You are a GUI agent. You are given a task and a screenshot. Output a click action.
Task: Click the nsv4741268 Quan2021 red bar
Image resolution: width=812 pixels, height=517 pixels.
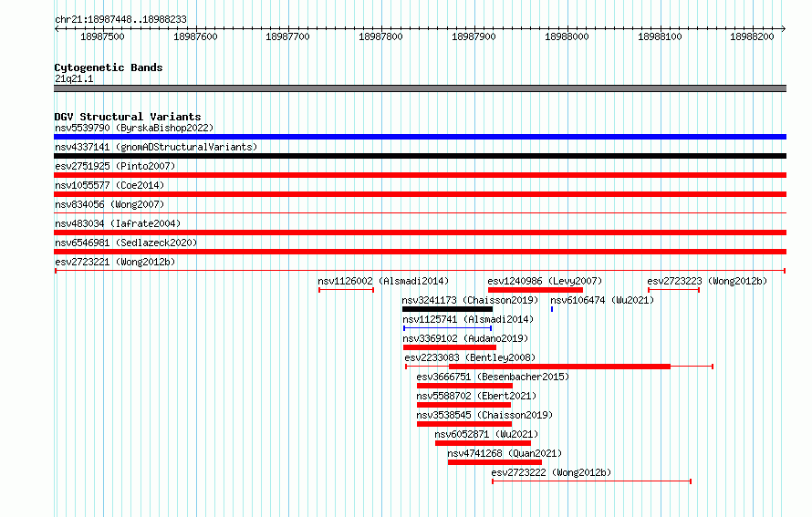pyautogui.click(x=495, y=462)
